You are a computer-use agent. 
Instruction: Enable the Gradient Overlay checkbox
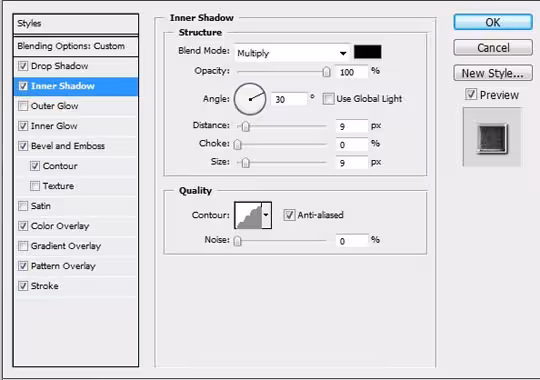click(x=23, y=246)
